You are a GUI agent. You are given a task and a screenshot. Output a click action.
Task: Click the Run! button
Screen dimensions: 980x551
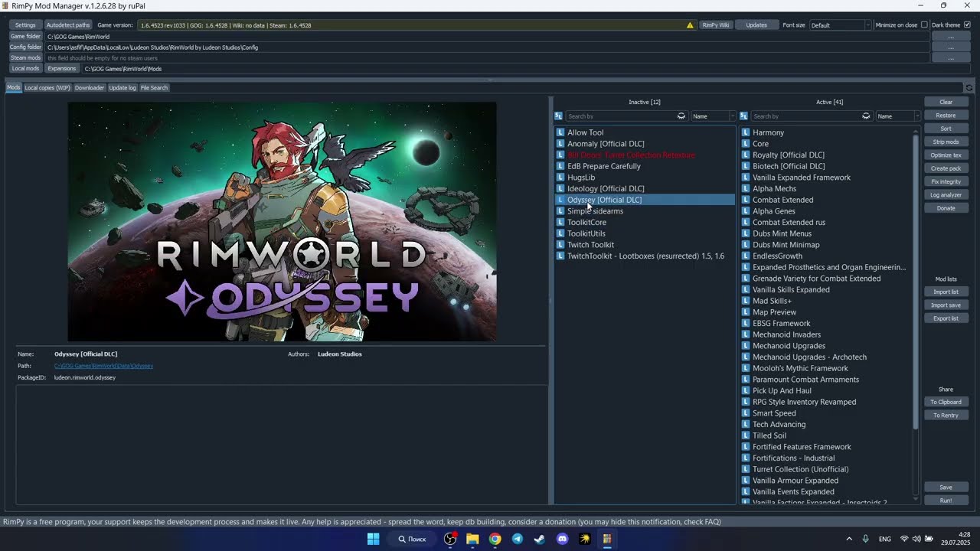[x=946, y=500]
